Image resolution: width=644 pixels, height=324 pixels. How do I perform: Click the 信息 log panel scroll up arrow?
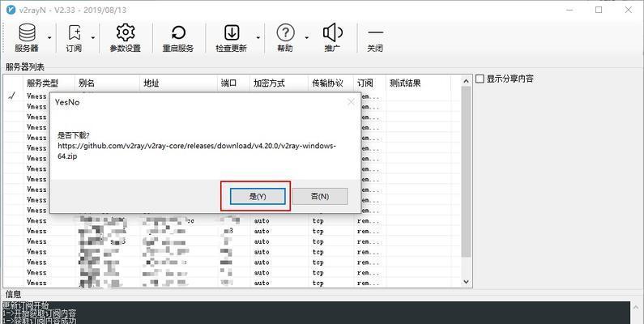pyautogui.click(x=637, y=306)
